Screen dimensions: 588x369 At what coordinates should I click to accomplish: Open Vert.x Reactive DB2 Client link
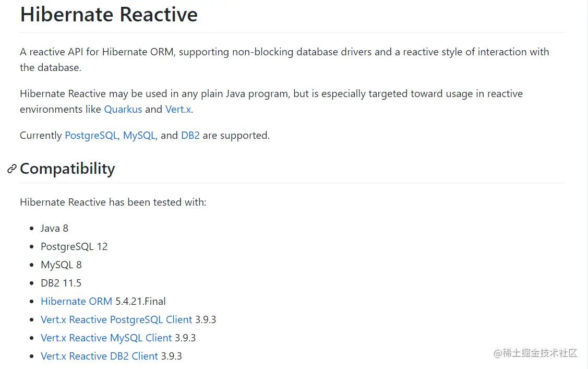99,356
